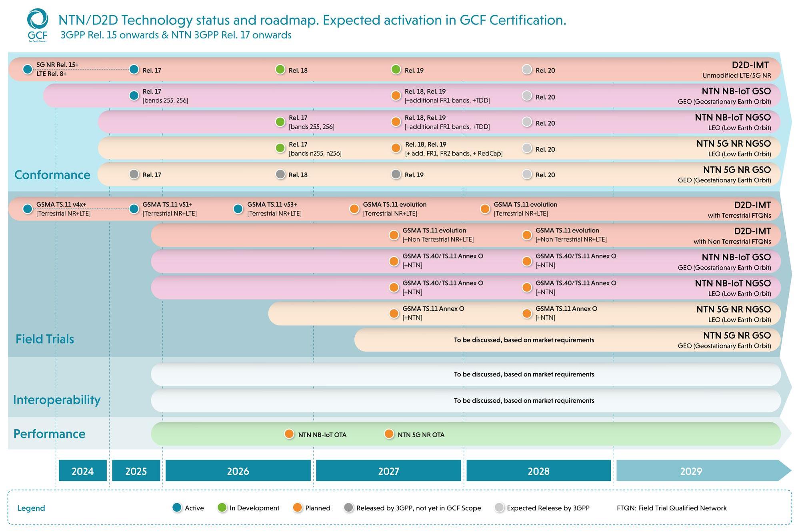Click the [+ add. FR1, FR2 bands, + RedCap] text

click(454, 154)
